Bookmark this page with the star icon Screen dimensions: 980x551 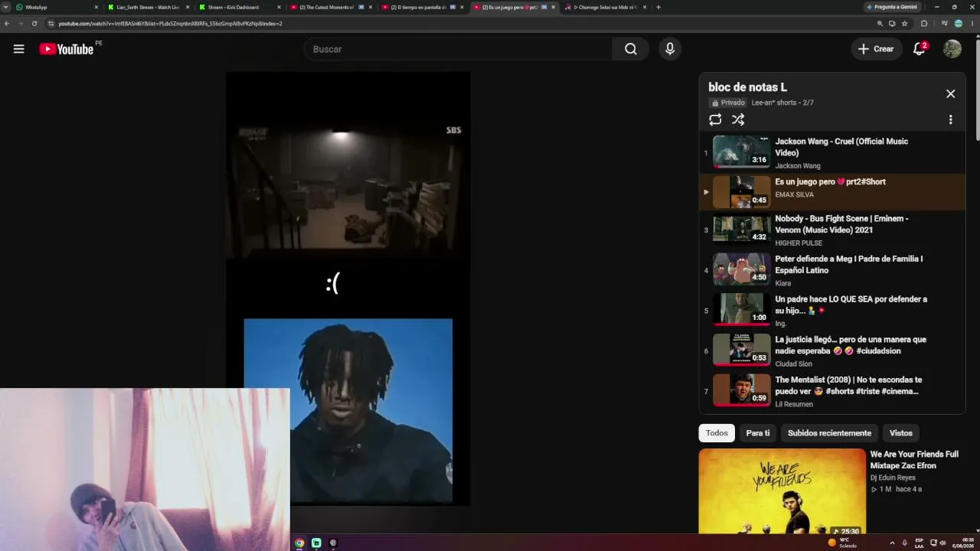pyautogui.click(x=905, y=24)
